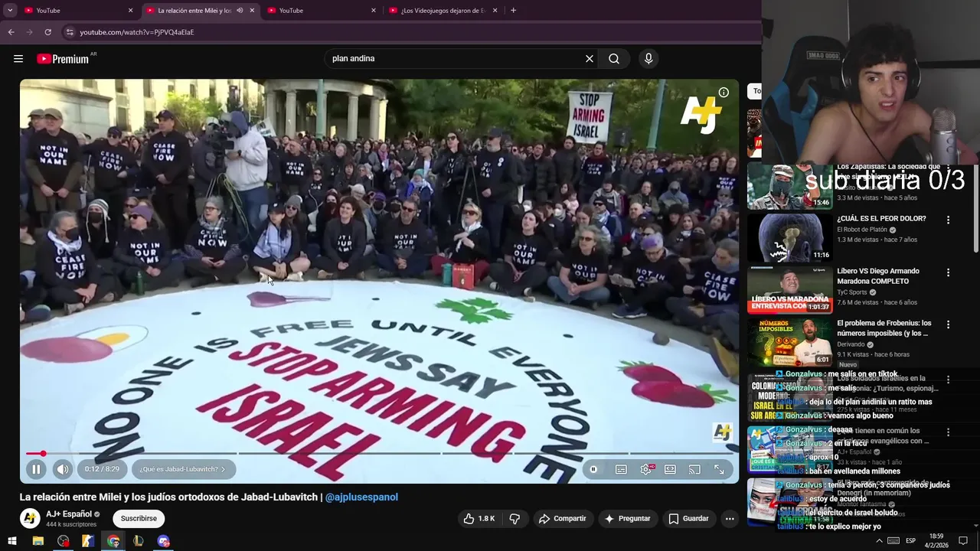Switch to the third YouTube browser tab
Screen dimensions: 980x551
[320, 11]
